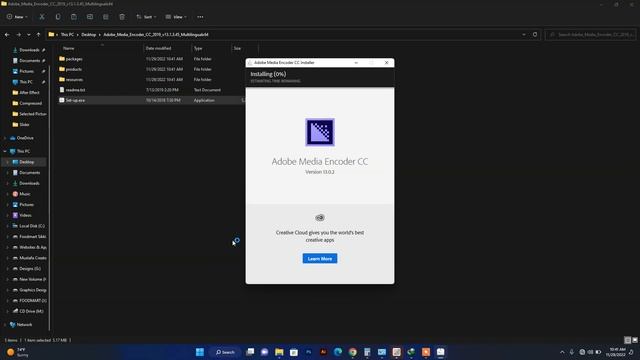
Task: Expand the OneDrive tree node
Action: point(5,138)
